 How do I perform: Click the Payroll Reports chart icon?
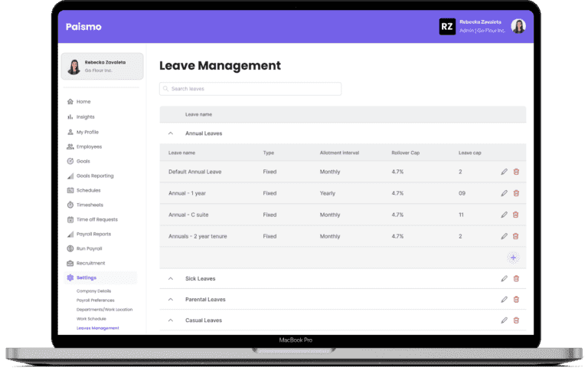pyautogui.click(x=70, y=234)
